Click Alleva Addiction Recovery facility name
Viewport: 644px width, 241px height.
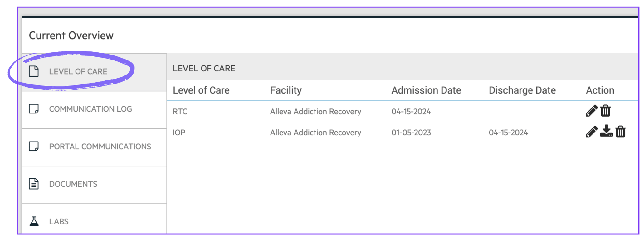click(x=315, y=111)
